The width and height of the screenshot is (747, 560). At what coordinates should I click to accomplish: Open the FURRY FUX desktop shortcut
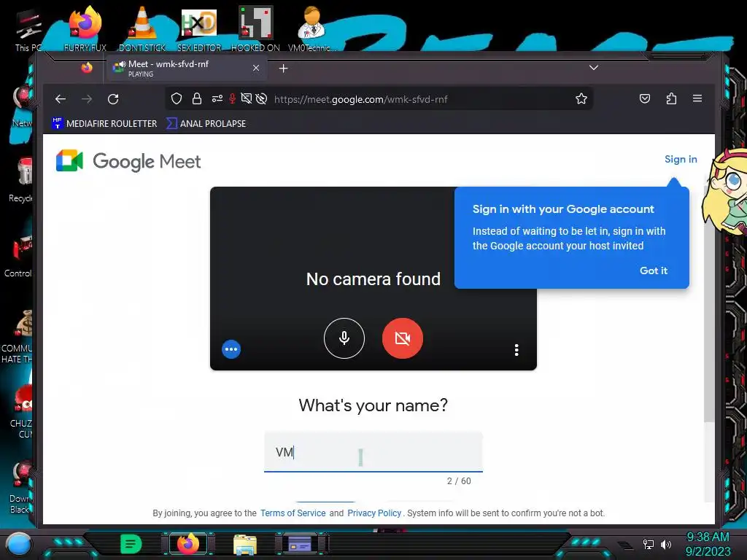point(85,28)
